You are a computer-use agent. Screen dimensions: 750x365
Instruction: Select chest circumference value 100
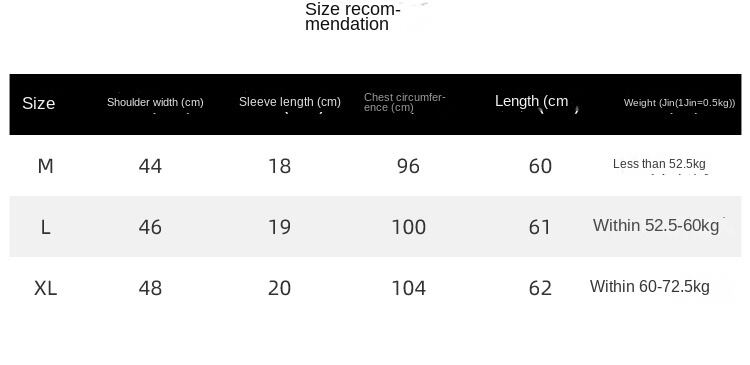408,227
